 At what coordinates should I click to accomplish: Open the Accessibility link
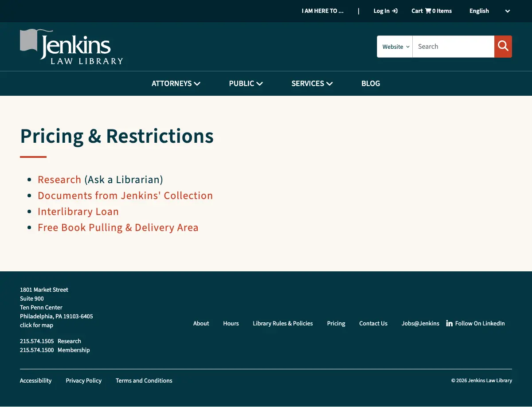point(36,380)
